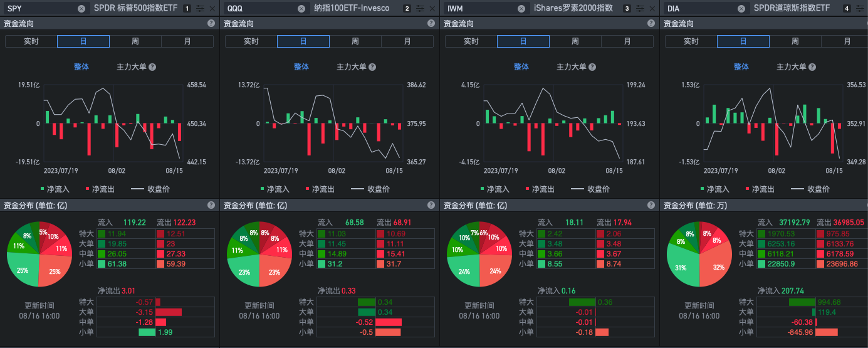Clear the QQQ ticker search field
The image size is (868, 348).
pos(301,8)
